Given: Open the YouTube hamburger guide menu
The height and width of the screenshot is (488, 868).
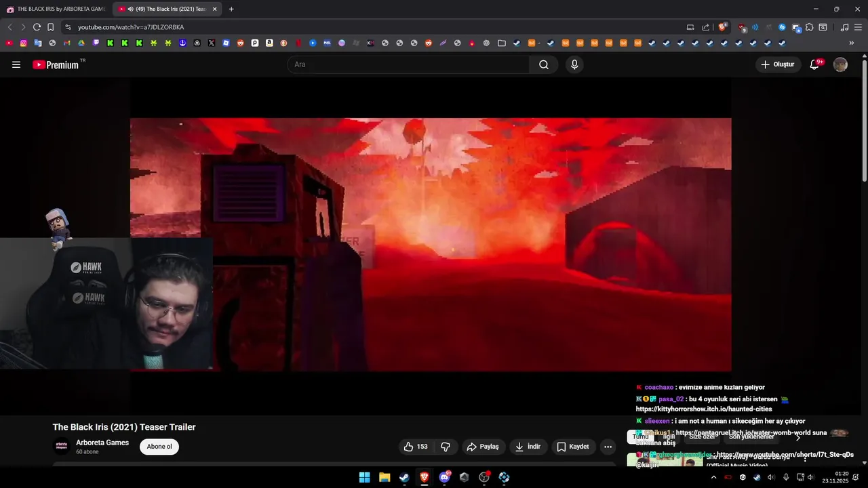Looking at the screenshot, I should 16,65.
